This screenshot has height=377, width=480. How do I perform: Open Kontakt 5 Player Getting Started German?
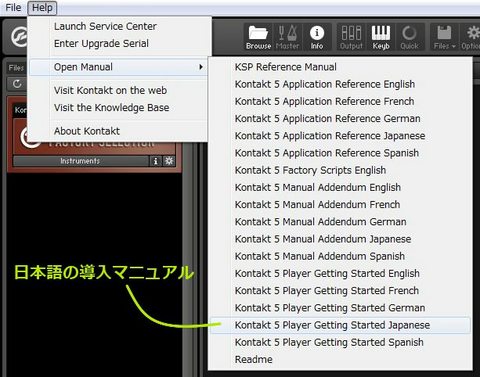click(340, 308)
